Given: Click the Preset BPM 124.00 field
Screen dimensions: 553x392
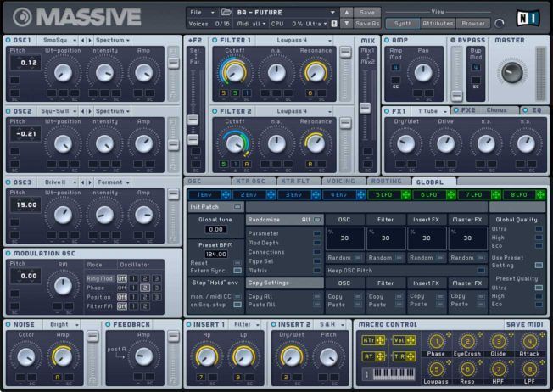Looking at the screenshot, I should point(215,254).
